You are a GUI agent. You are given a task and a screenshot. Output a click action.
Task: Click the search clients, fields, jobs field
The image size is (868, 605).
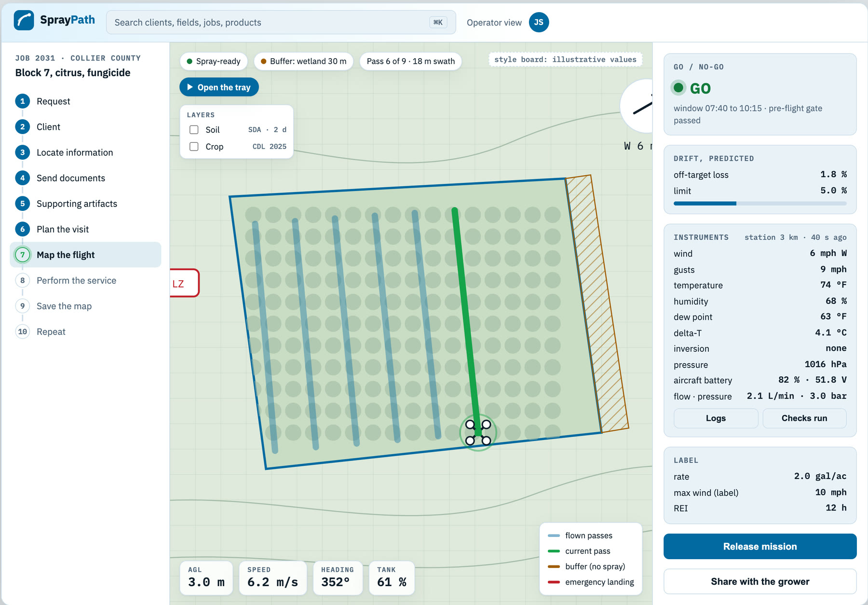[x=281, y=23]
